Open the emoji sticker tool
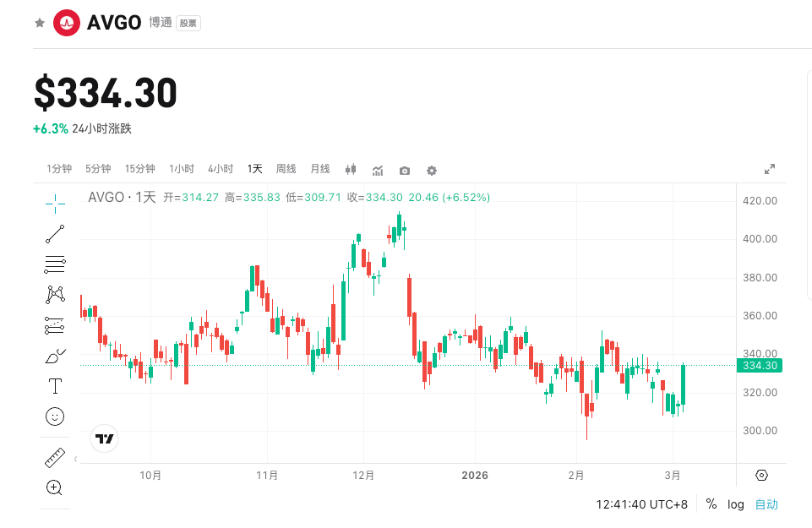 pos(54,416)
